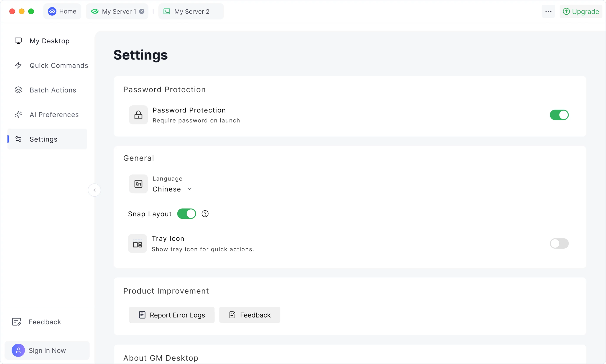
Task: Open Quick Commands in the sidebar
Action: [47, 65]
